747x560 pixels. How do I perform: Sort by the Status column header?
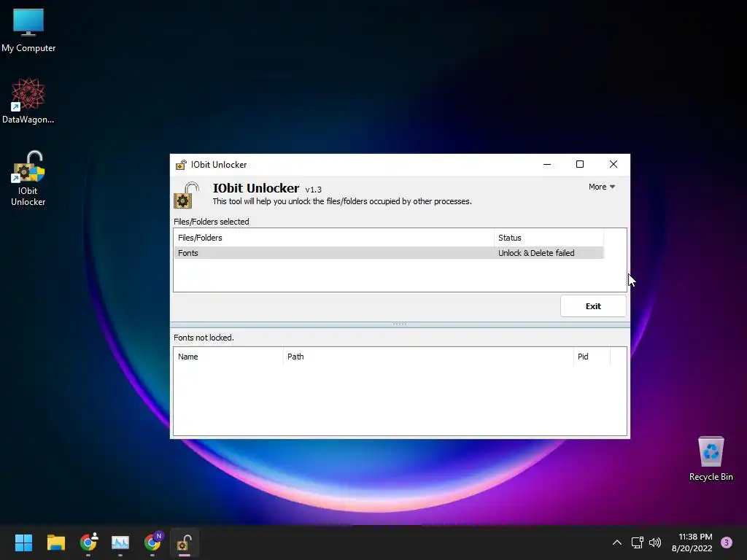(x=549, y=238)
